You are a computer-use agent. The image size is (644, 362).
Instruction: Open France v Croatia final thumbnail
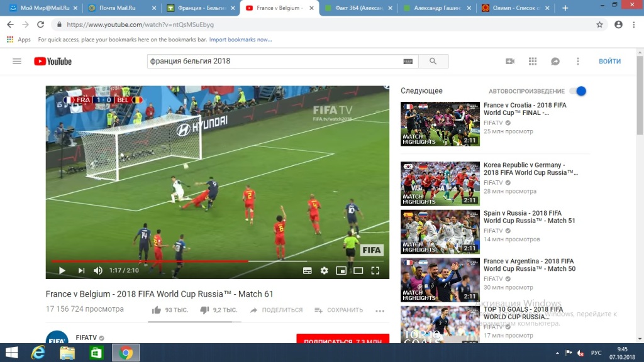(440, 124)
